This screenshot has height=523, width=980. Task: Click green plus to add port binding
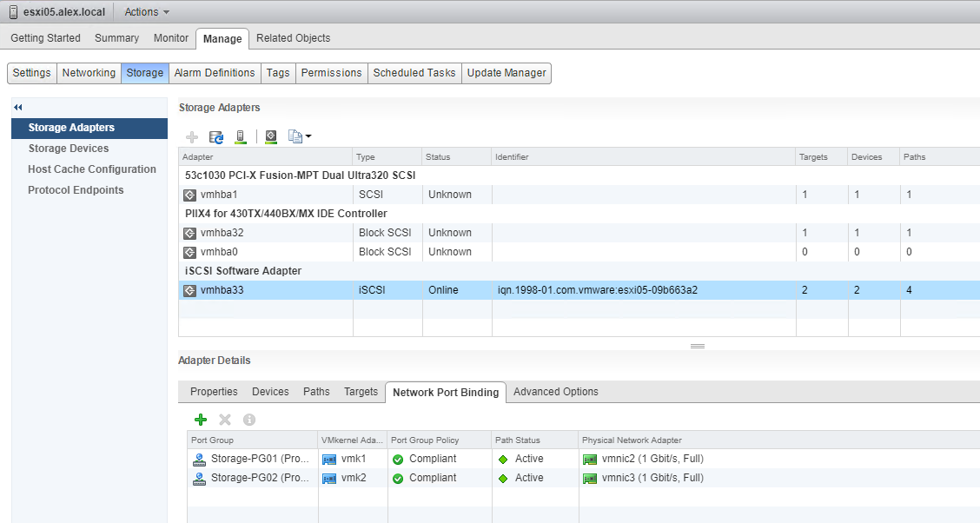201,420
